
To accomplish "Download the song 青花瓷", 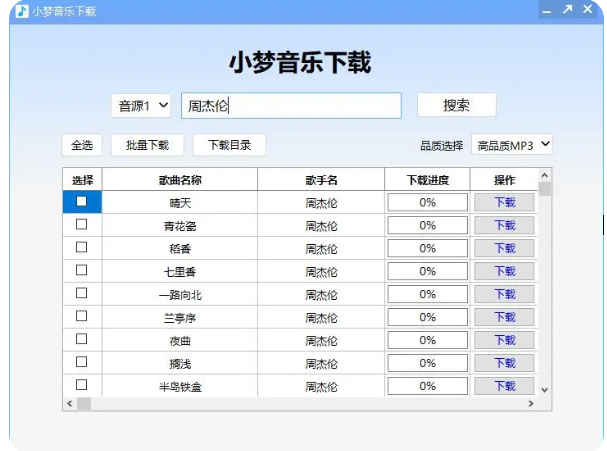I will pos(504,225).
